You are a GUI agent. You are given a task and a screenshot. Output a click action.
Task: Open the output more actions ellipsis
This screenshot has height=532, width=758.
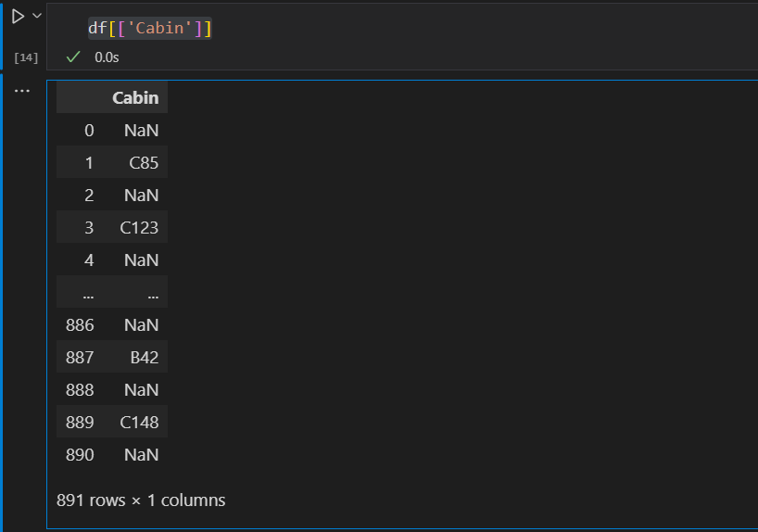click(22, 91)
